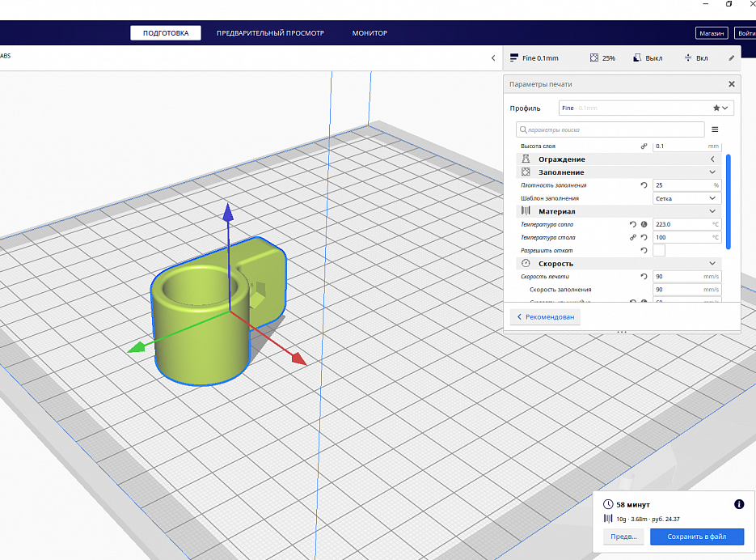
Task: Click the Сохранить в файл button
Action: pos(697,537)
